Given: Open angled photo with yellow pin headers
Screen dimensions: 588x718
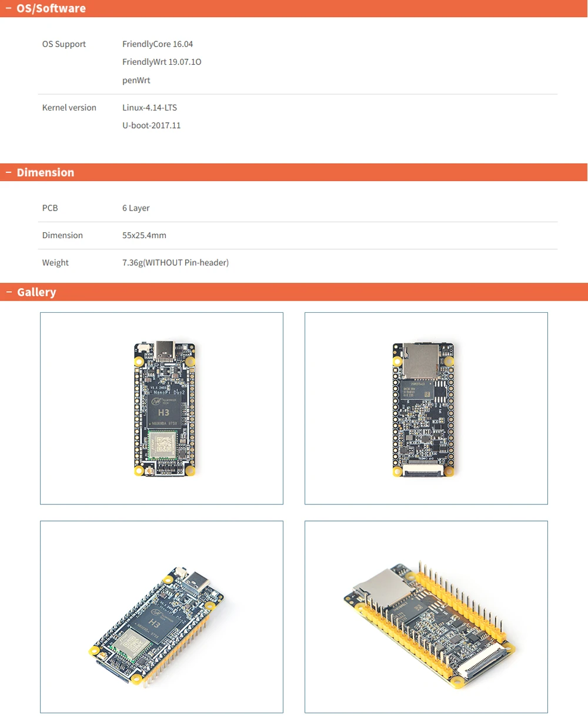Looking at the screenshot, I should [426, 617].
